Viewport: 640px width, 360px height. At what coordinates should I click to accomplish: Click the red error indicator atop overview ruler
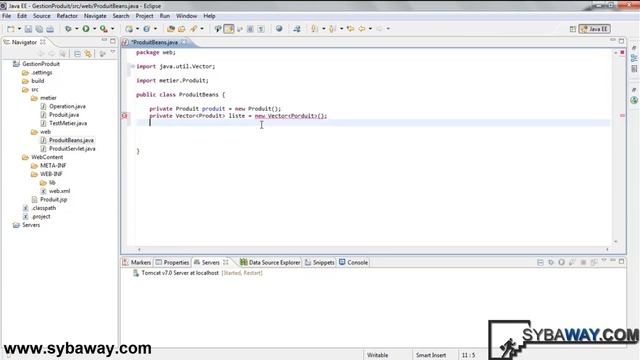(622, 53)
